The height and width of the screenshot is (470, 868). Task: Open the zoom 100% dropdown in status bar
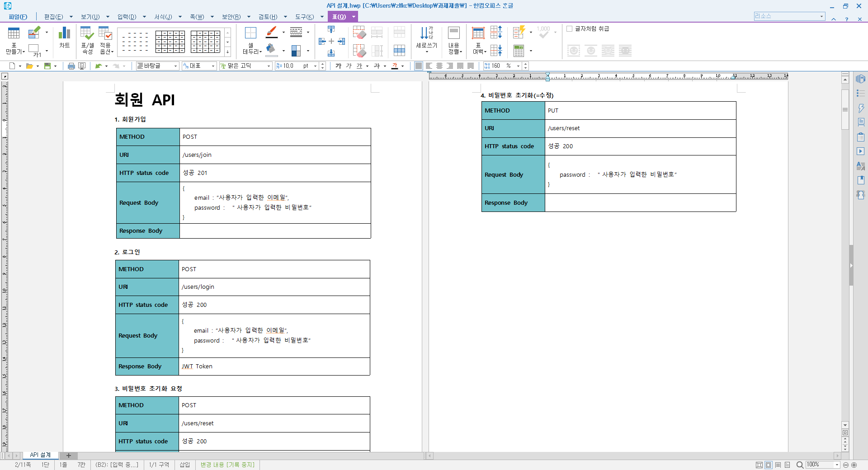(x=837, y=465)
